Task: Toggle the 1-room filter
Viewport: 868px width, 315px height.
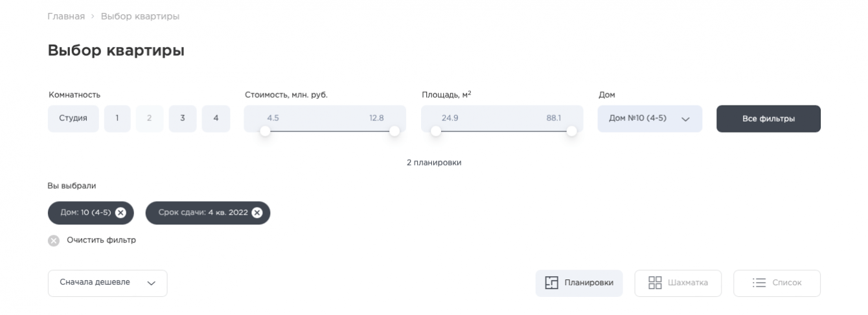Action: [x=117, y=118]
